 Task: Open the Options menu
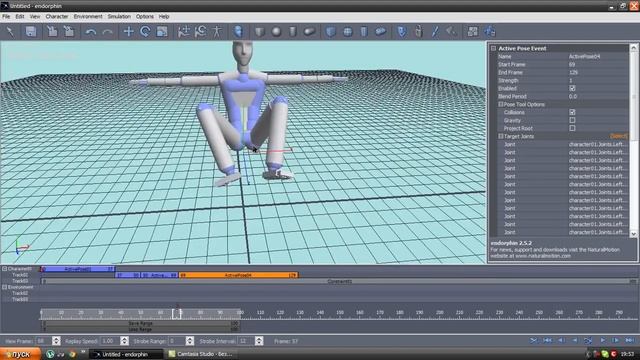(144, 17)
